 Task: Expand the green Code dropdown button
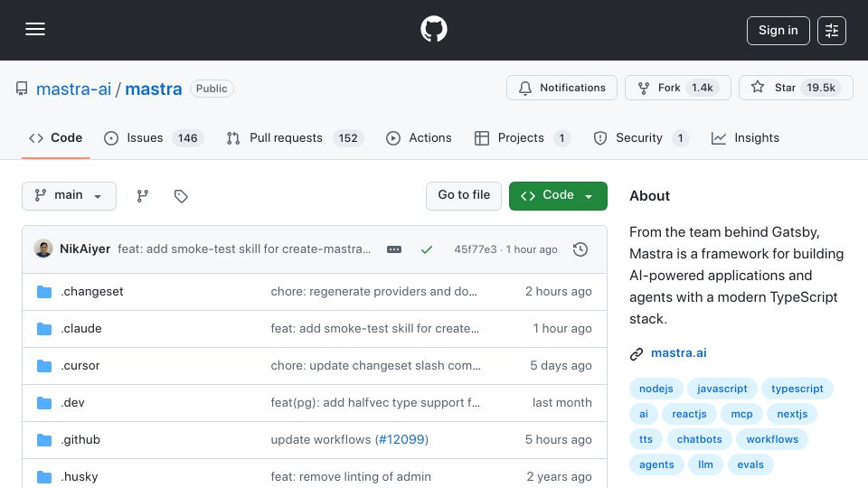[558, 196]
